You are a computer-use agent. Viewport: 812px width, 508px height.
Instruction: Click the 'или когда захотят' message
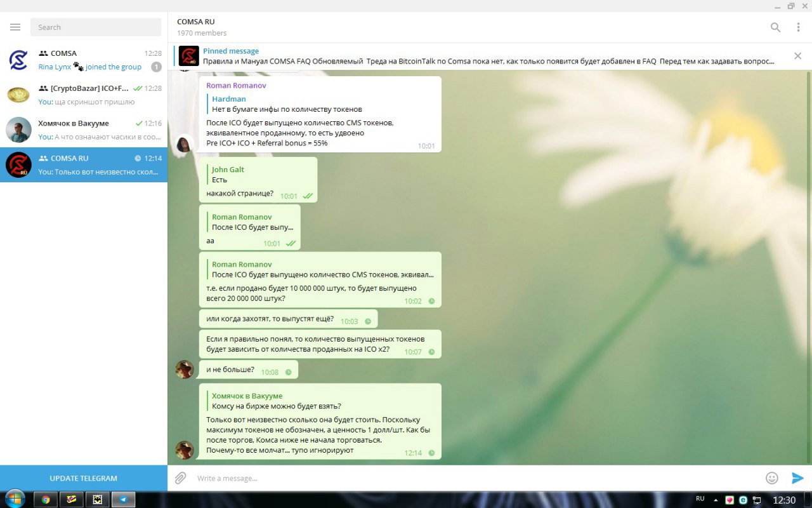[x=288, y=319]
